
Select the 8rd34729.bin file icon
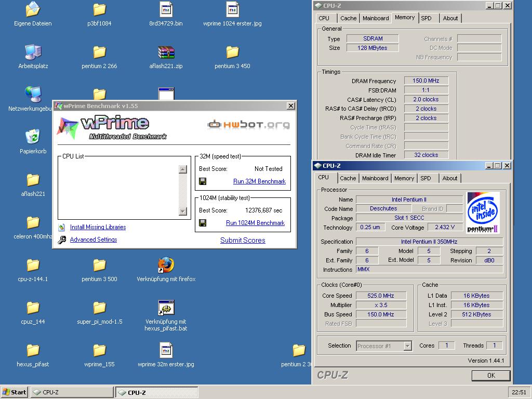coord(166,9)
